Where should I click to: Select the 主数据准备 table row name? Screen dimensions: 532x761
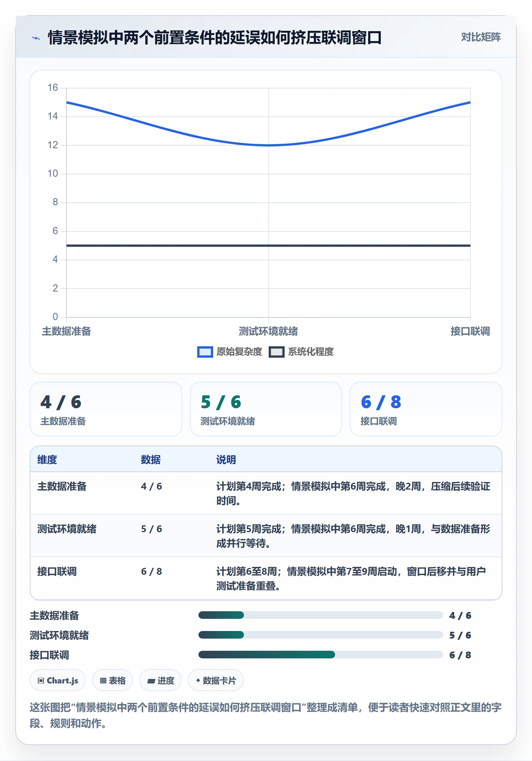click(62, 486)
